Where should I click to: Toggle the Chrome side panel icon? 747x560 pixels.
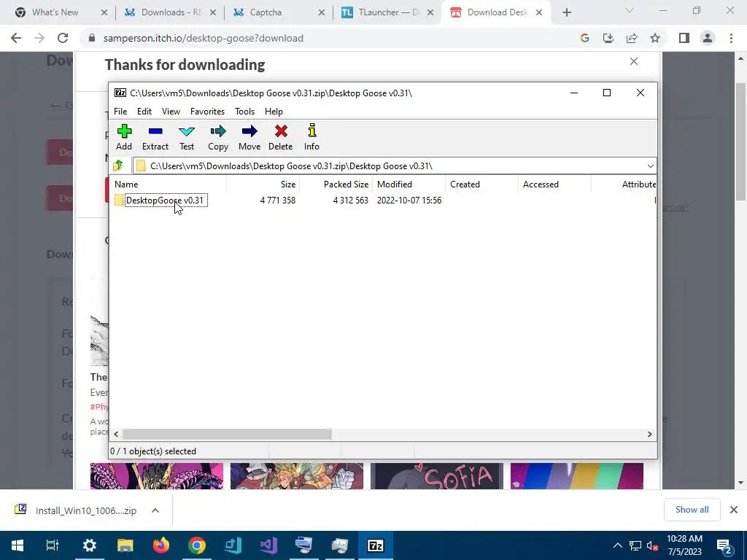(684, 38)
